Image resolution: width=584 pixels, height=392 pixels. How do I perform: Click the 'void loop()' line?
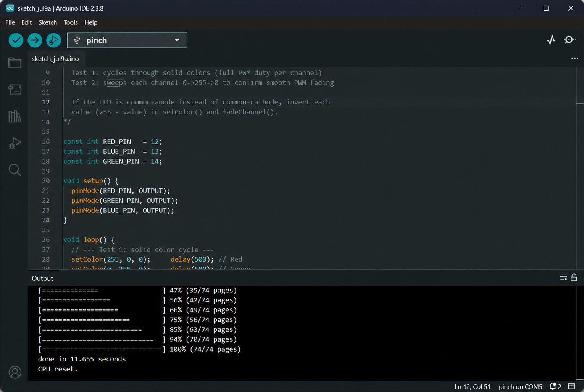[x=89, y=240]
